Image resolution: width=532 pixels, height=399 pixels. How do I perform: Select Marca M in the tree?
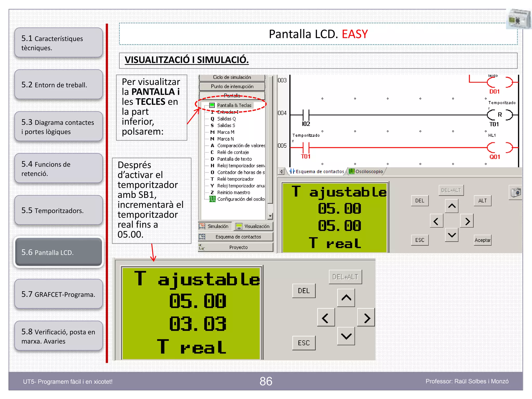coord(225,132)
